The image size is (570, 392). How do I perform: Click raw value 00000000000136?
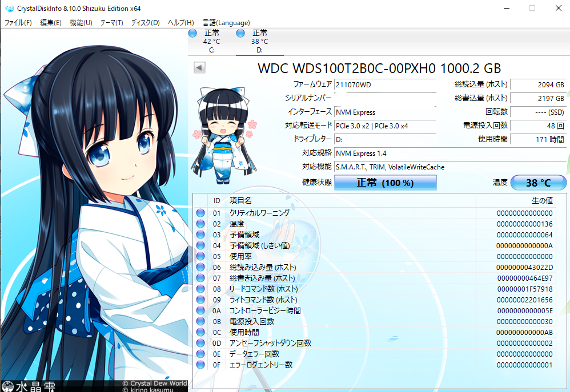[524, 224]
